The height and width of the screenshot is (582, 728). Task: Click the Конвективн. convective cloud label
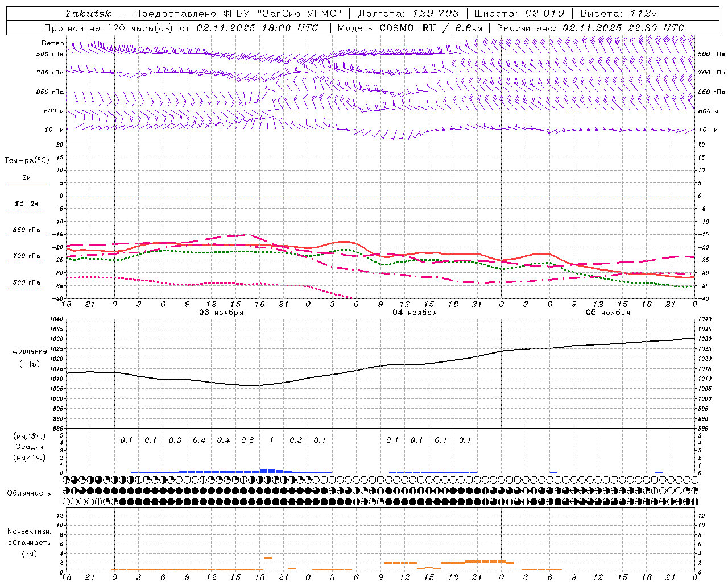[x=29, y=531]
